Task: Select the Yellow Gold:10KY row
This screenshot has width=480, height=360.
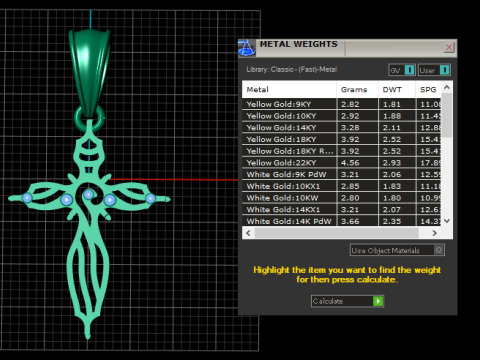Action: pos(342,116)
